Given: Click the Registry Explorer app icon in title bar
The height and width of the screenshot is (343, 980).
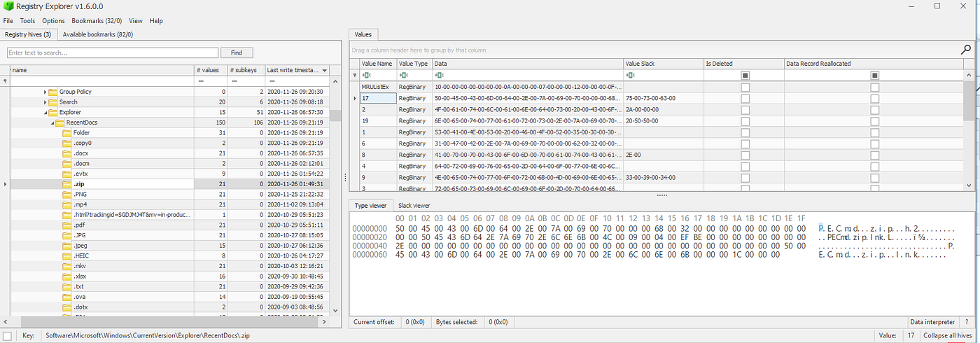Looking at the screenshot, I should (7, 6).
